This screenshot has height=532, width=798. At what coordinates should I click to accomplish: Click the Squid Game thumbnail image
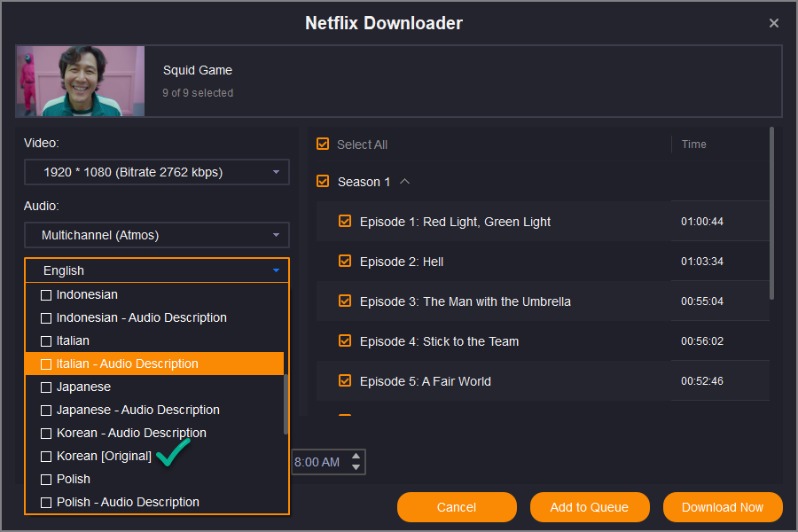(81, 81)
